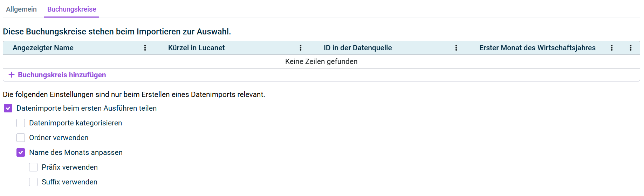Uncheck Datenimporte beim ersten Ausführen teilen
Viewport: 644px width, 196px height.
8,108
